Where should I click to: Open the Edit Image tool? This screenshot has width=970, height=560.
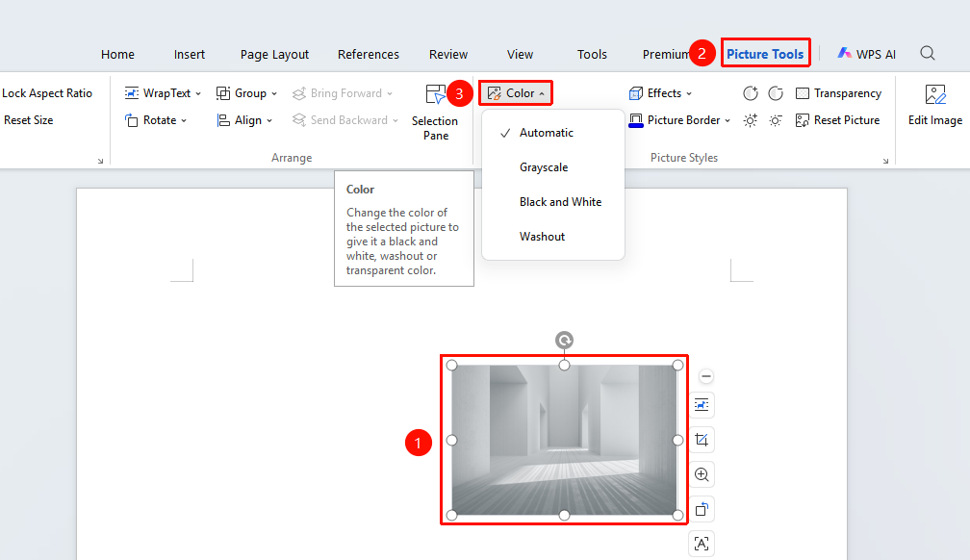pos(935,105)
